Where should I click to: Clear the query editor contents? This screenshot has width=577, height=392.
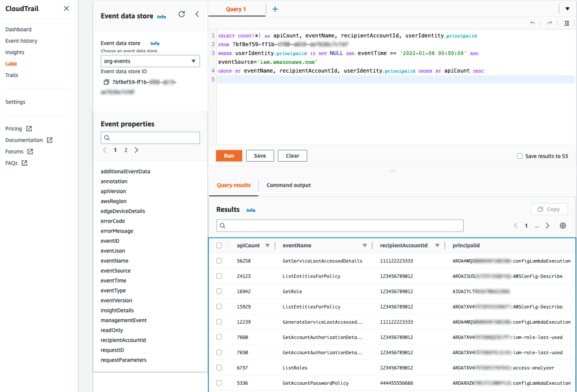[292, 155]
